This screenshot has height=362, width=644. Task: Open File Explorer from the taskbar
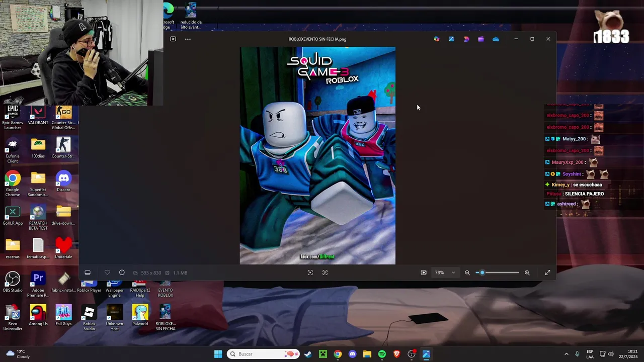(367, 354)
